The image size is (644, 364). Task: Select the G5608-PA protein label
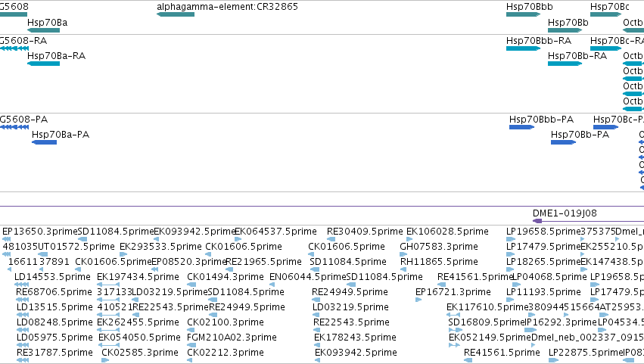(x=23, y=120)
